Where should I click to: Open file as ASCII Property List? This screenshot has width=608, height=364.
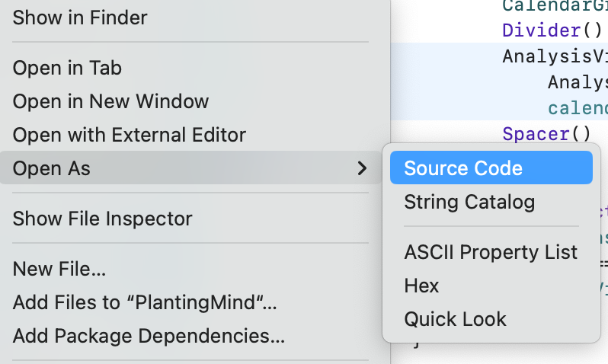click(491, 252)
